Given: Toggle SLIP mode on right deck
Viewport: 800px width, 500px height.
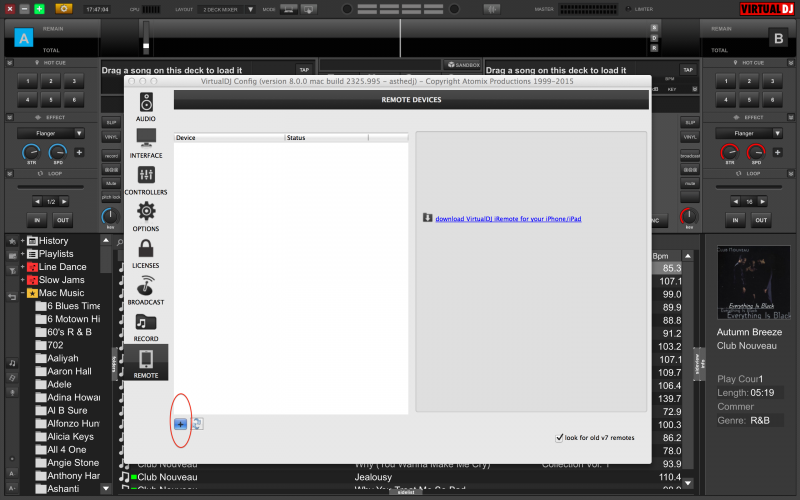Looking at the screenshot, I should pos(690,122).
